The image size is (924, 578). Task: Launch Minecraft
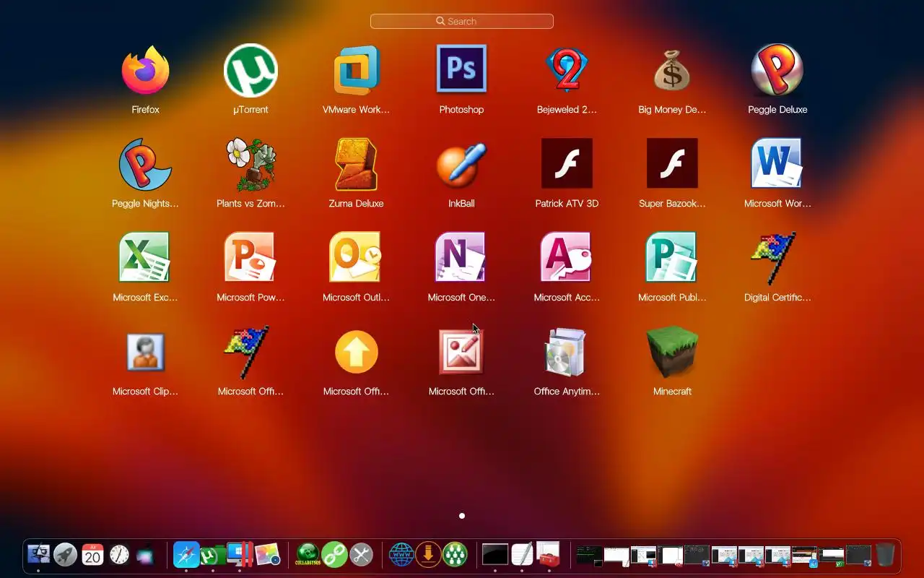tap(672, 352)
